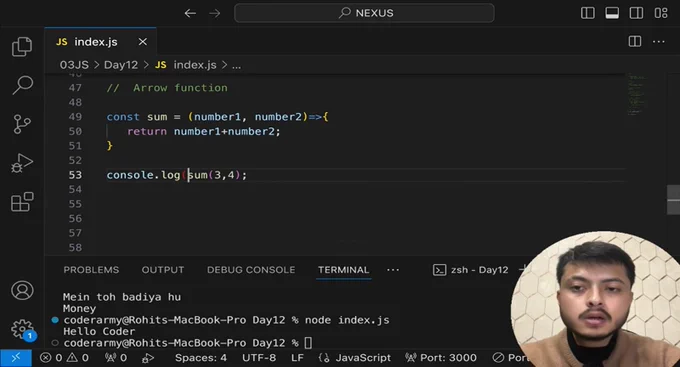The height and width of the screenshot is (367, 680).
Task: Open the Extensions view
Action: click(x=22, y=202)
